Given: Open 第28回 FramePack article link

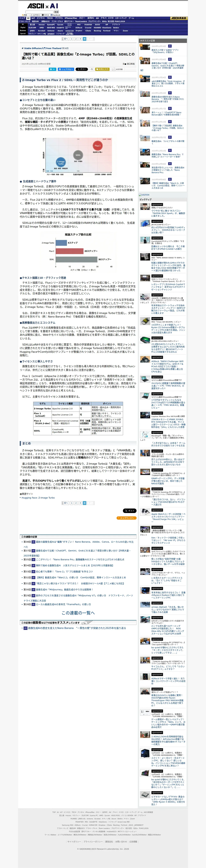Looking at the screenshot, I should tap(63, 604).
